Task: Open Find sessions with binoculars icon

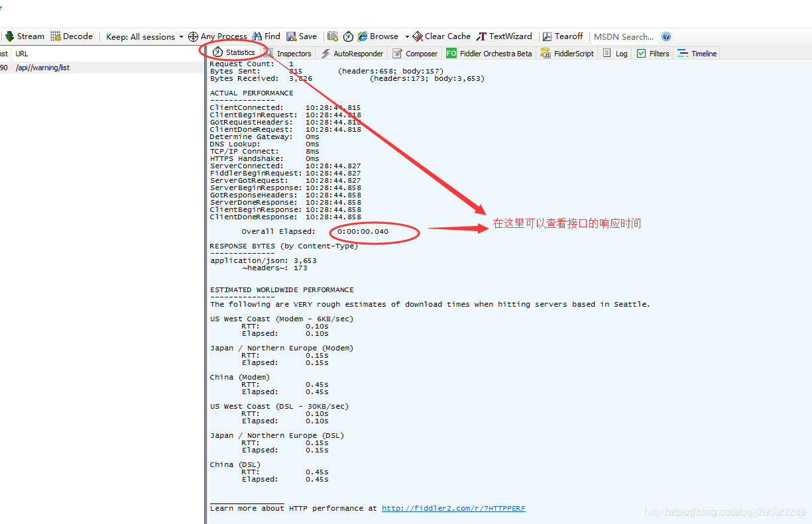Action: tap(266, 36)
